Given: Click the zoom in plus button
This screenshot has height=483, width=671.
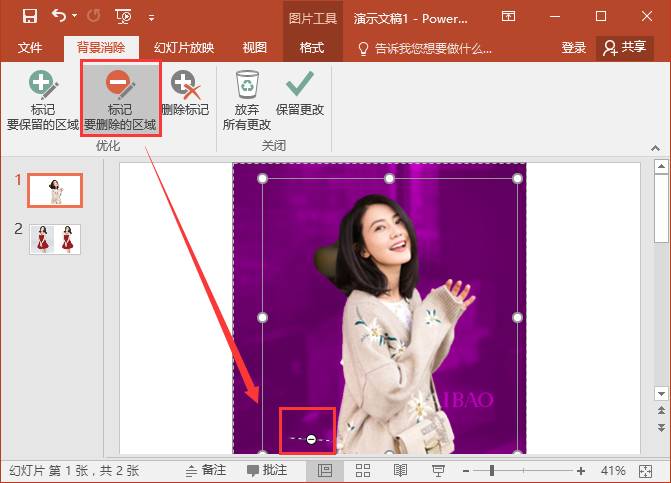Looking at the screenshot, I should click(581, 471).
